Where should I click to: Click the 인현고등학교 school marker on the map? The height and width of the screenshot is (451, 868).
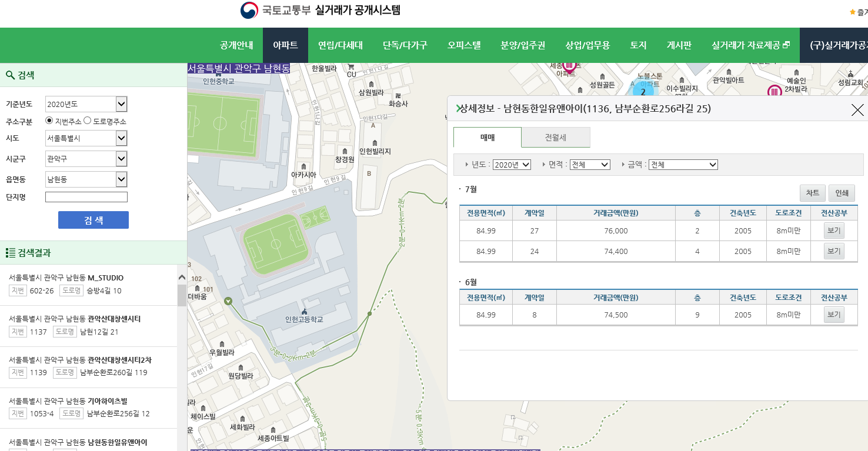306,313
